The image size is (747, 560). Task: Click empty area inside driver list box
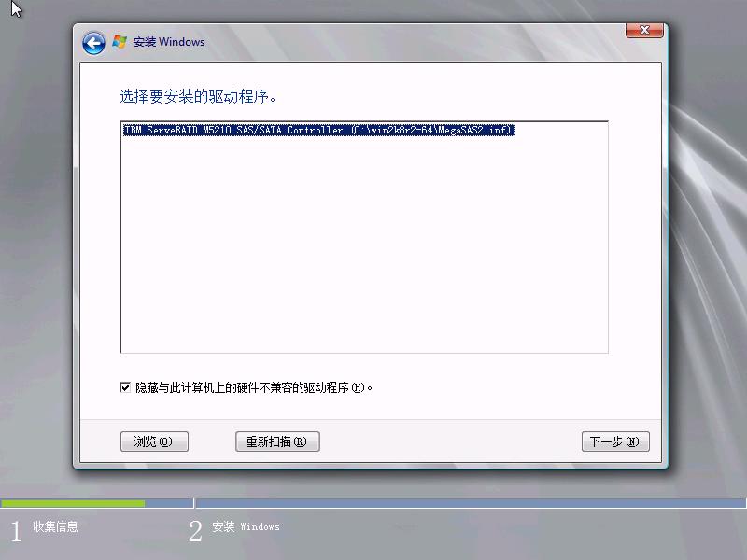coord(364,252)
